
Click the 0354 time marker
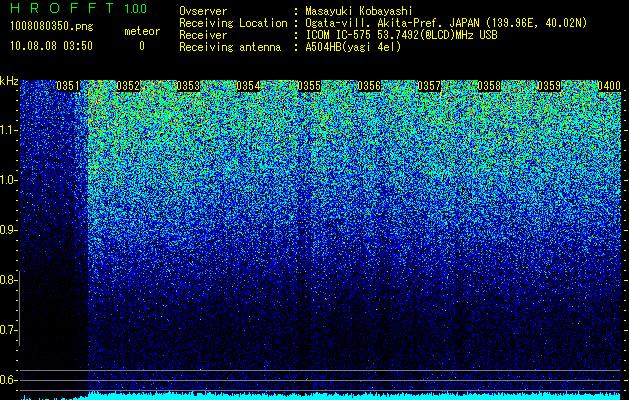[x=248, y=86]
